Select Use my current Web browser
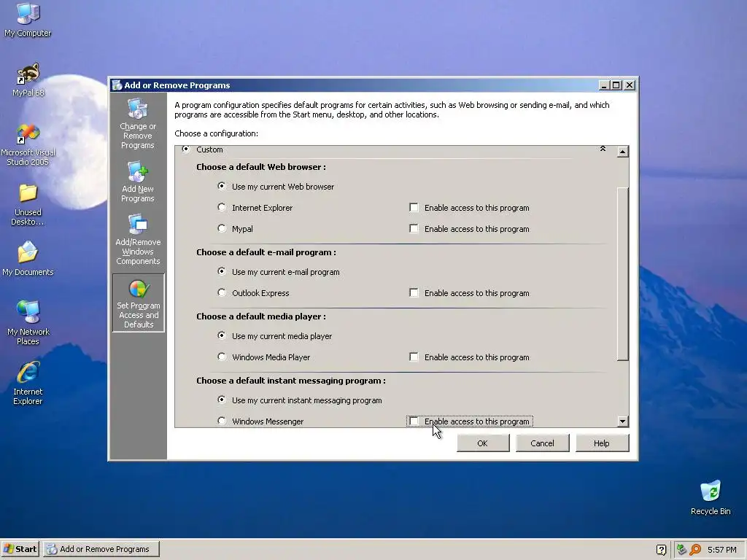 click(222, 186)
